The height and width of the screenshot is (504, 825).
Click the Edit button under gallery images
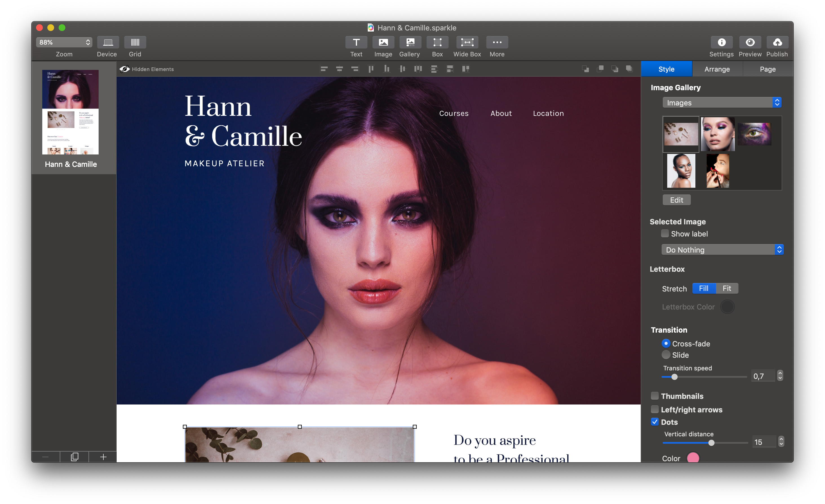coord(676,200)
